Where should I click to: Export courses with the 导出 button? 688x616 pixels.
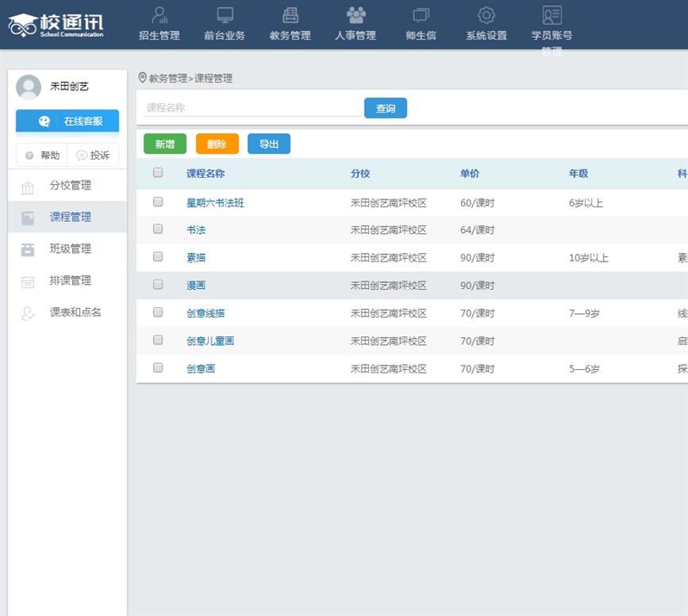[x=269, y=144]
